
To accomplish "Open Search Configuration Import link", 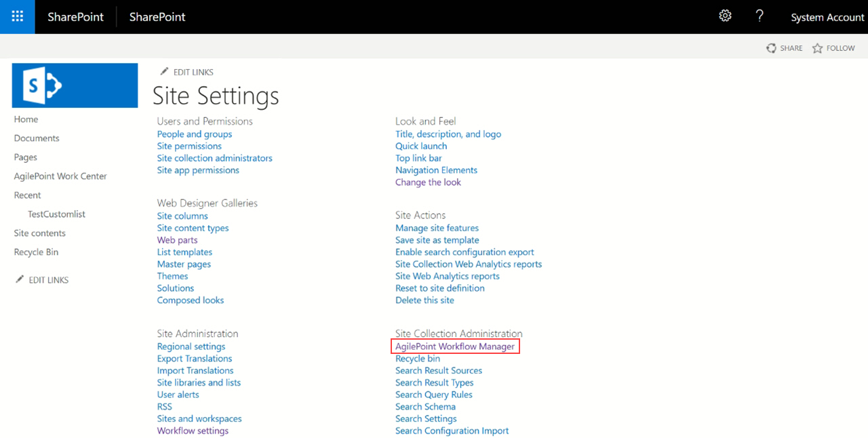I will coord(452,431).
